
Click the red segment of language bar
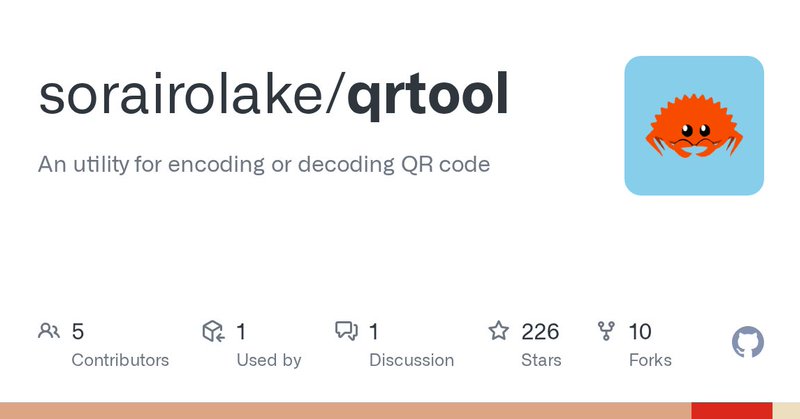pos(732,411)
